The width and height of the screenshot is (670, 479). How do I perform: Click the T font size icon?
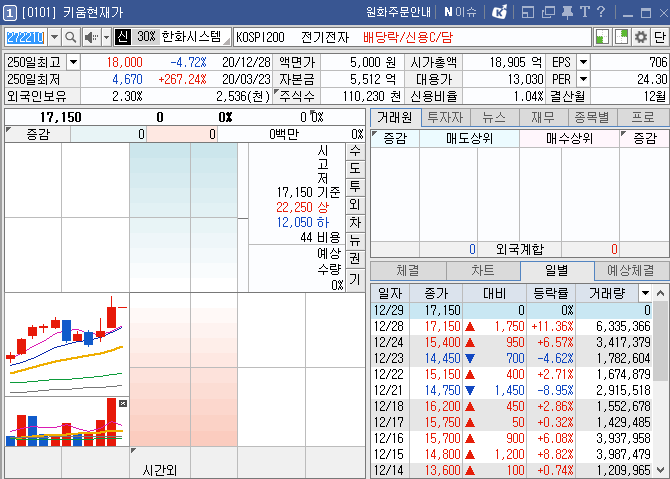tap(585, 12)
